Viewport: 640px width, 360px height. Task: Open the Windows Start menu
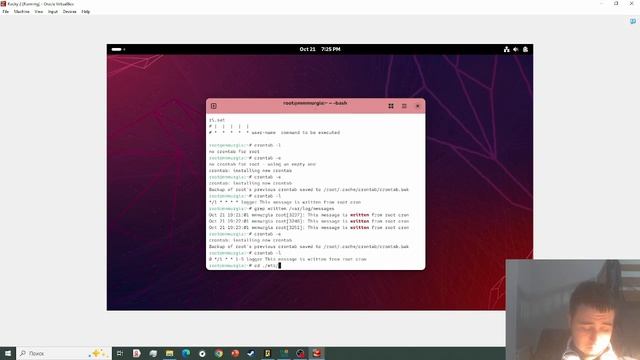click(8, 353)
